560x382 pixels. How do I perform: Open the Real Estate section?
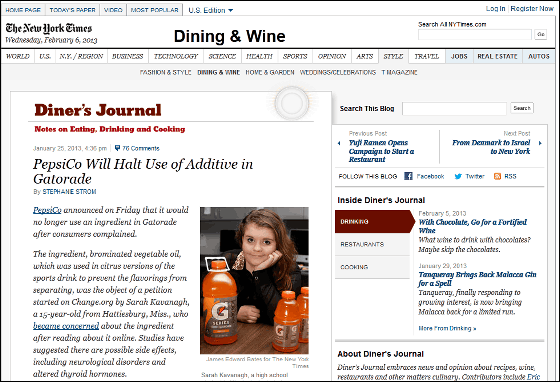(x=498, y=56)
